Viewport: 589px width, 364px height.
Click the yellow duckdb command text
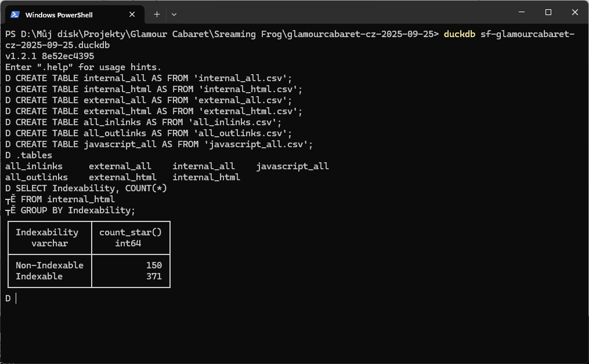460,34
